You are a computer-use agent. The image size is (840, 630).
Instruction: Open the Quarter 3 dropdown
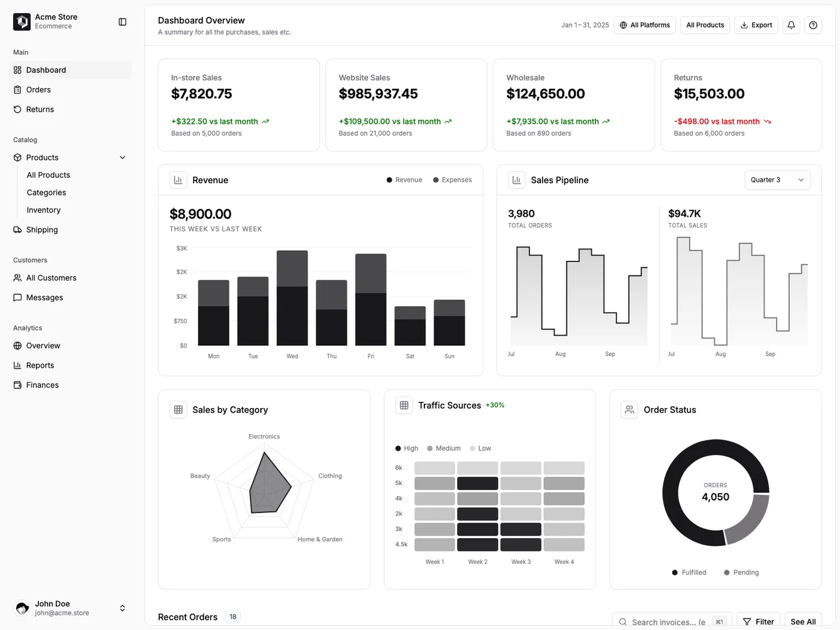tap(777, 180)
